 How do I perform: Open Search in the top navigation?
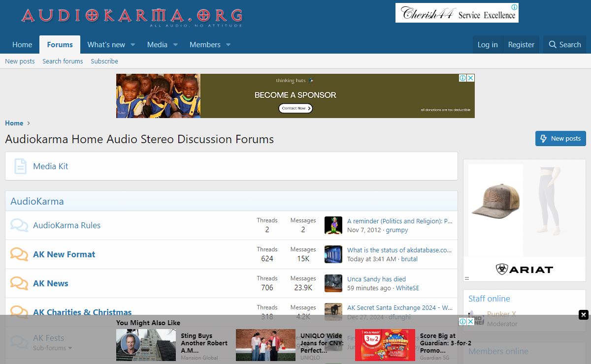click(565, 45)
